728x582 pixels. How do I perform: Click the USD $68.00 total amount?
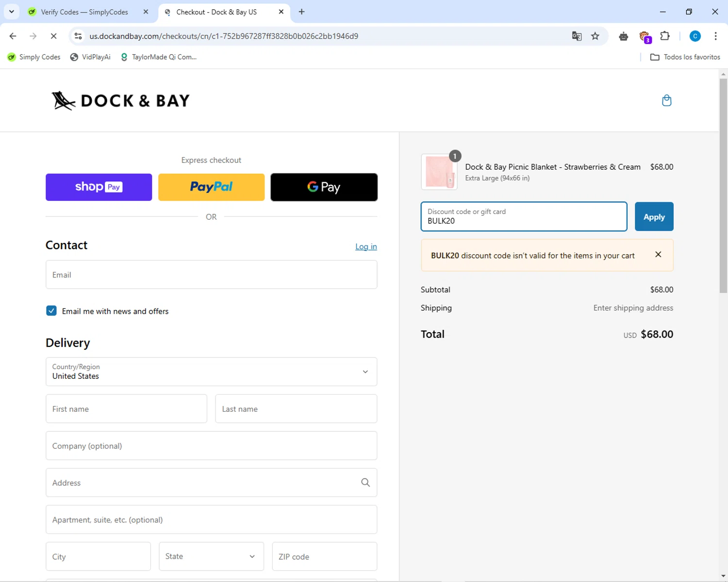(648, 334)
